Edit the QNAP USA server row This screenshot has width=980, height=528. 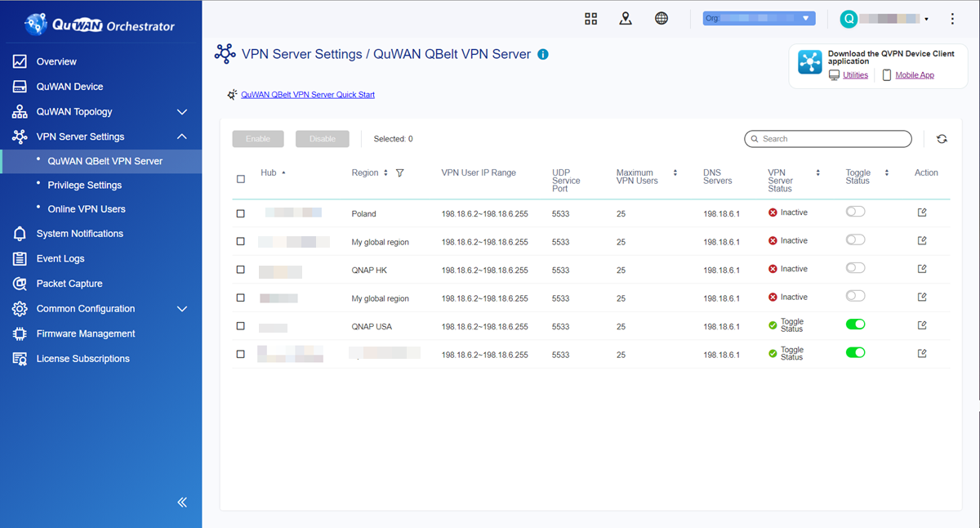[922, 325]
